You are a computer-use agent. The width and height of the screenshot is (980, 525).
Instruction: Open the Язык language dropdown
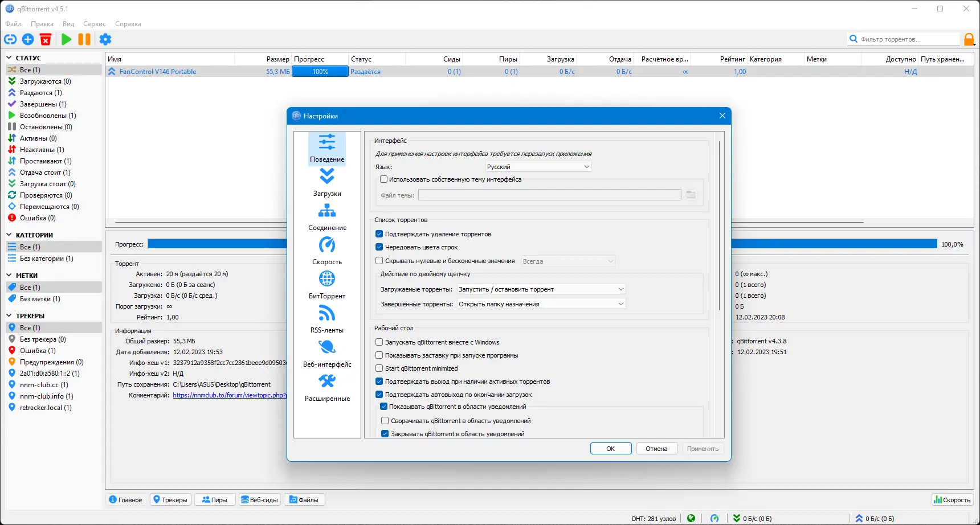(x=538, y=167)
